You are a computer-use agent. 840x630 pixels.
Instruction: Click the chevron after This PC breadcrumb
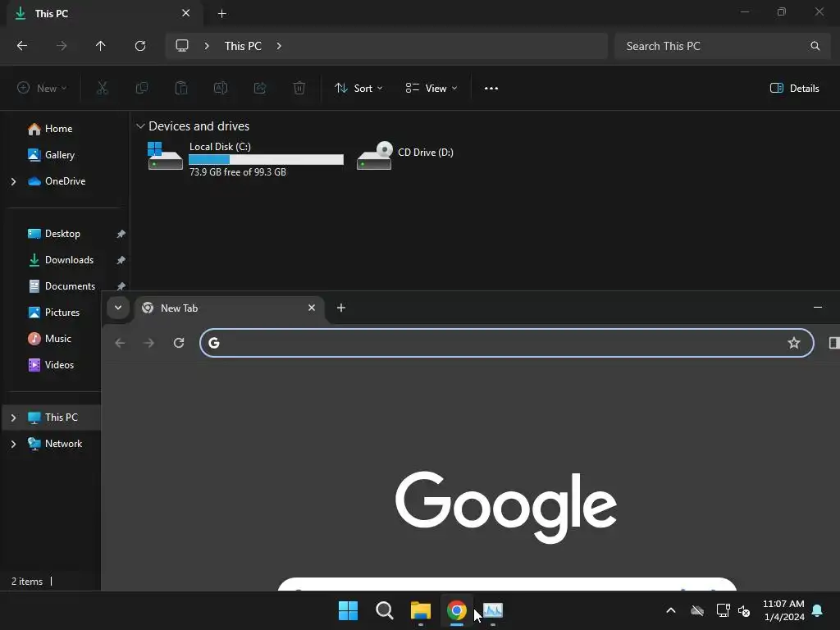[279, 46]
